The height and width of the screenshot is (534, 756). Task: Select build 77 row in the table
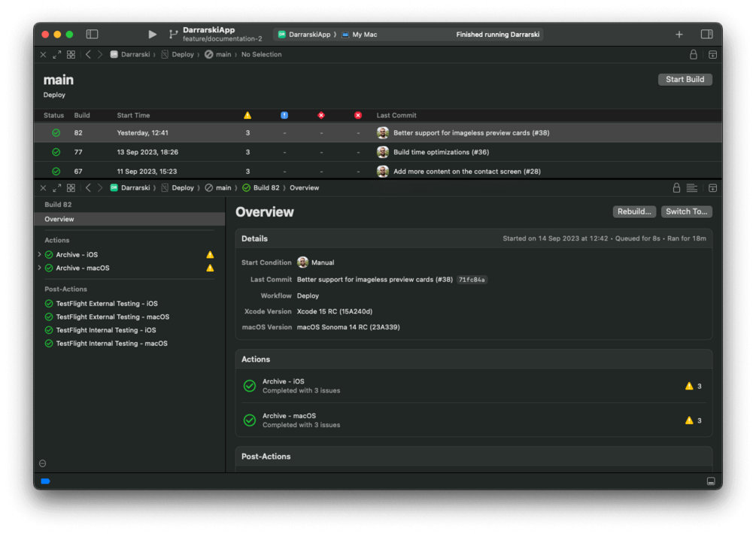coord(378,152)
